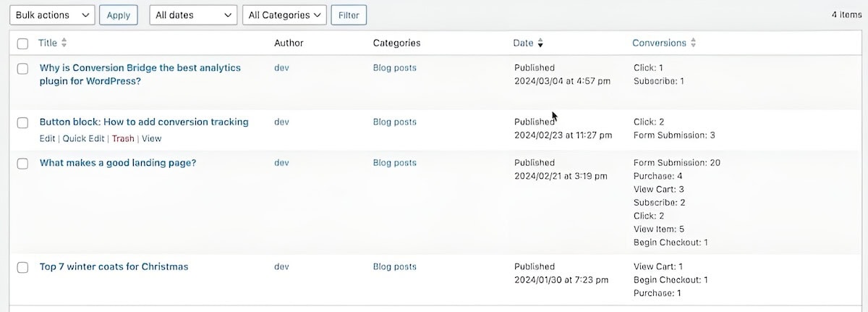Open the Button block conversion tracking post
The image size is (868, 312).
(x=144, y=122)
